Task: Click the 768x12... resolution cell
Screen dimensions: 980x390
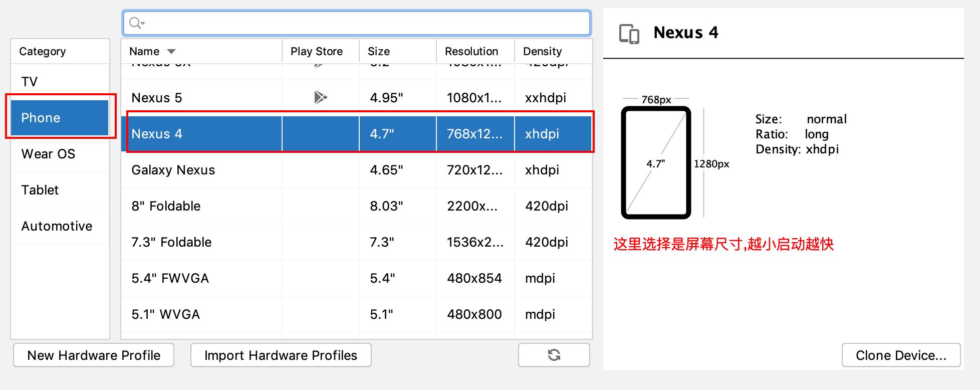Action: [474, 134]
